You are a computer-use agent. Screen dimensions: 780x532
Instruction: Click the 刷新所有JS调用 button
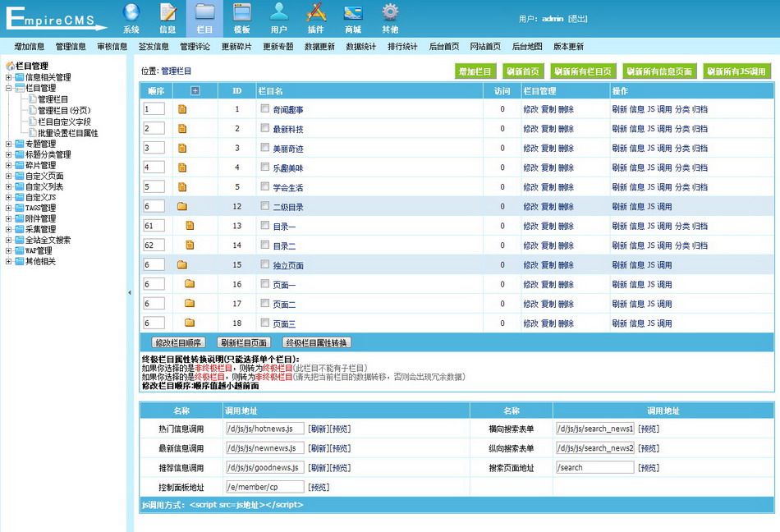tap(736, 71)
